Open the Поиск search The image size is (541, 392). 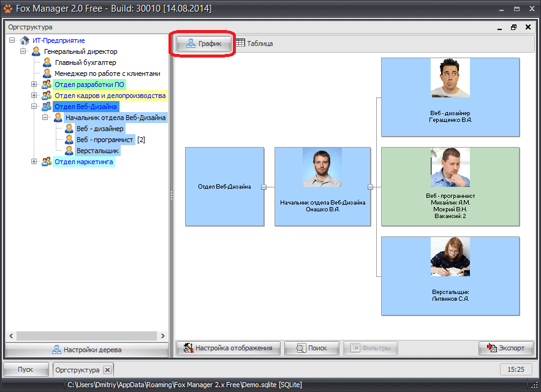(x=312, y=348)
